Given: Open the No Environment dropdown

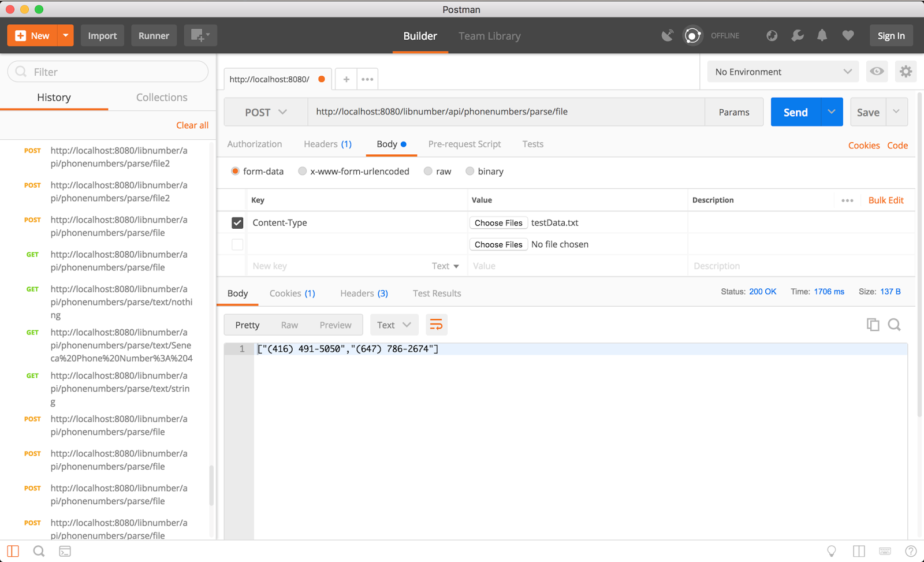Looking at the screenshot, I should pos(783,71).
